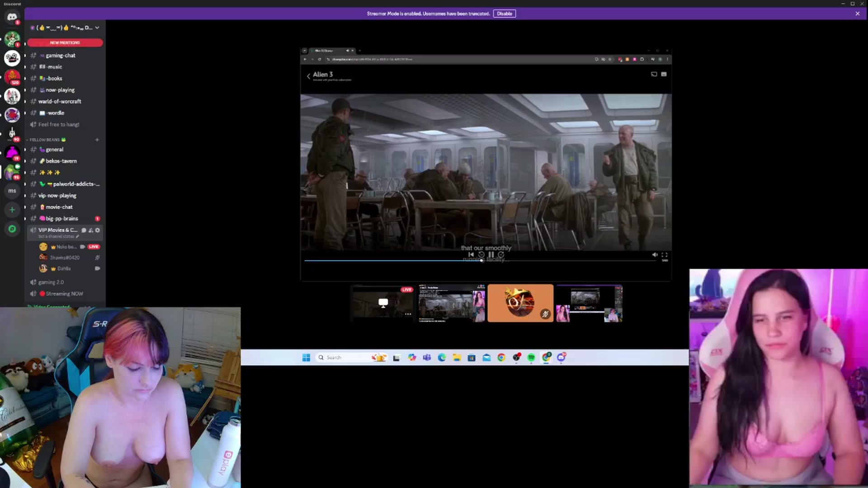Image resolution: width=868 pixels, height=488 pixels.
Task: Edit the 'Set a channel status' text
Action: click(58, 236)
